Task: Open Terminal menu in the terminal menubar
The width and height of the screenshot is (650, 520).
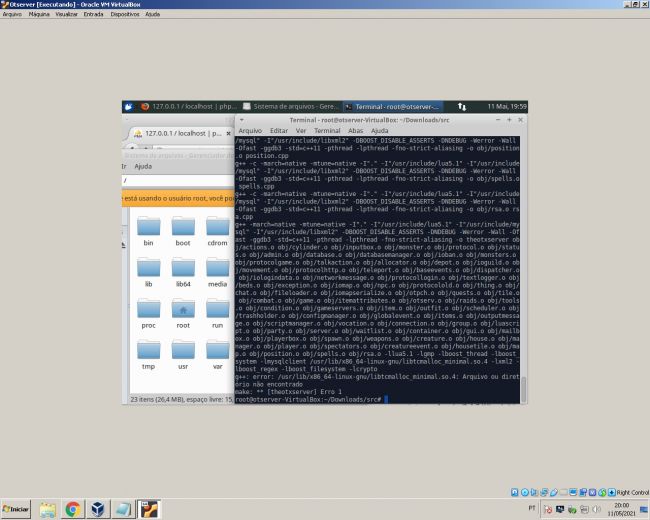Action: [x=327, y=131]
